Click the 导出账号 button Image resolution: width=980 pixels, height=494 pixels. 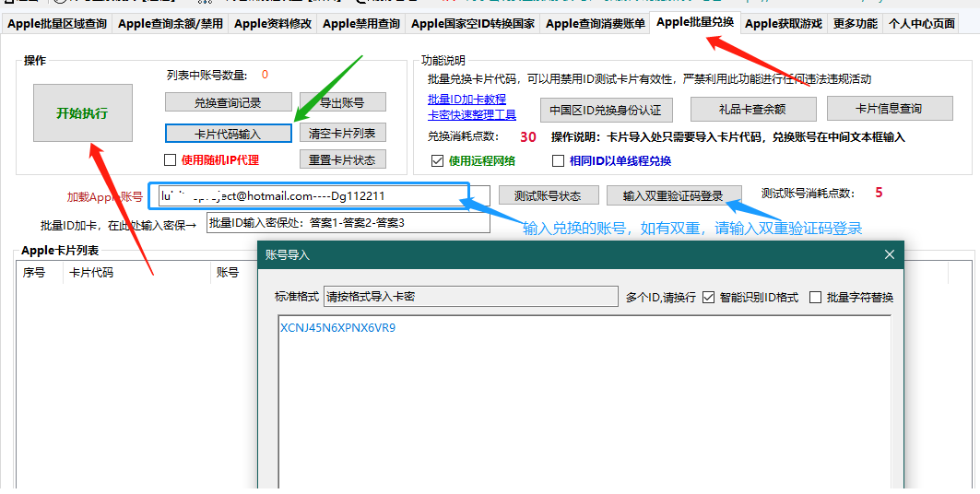[x=343, y=102]
